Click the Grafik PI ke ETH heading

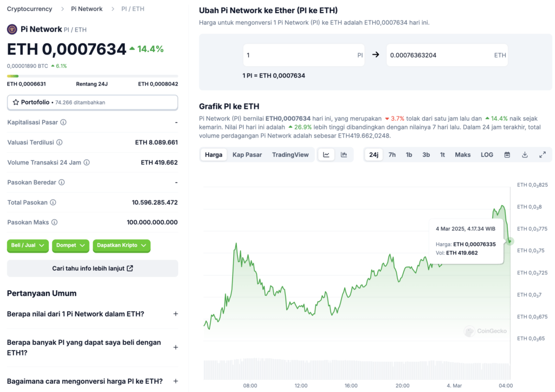(229, 107)
